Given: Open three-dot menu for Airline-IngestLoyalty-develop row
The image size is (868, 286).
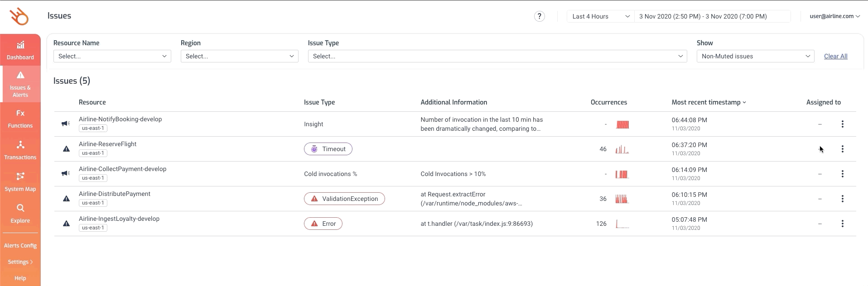Looking at the screenshot, I should [x=843, y=224].
